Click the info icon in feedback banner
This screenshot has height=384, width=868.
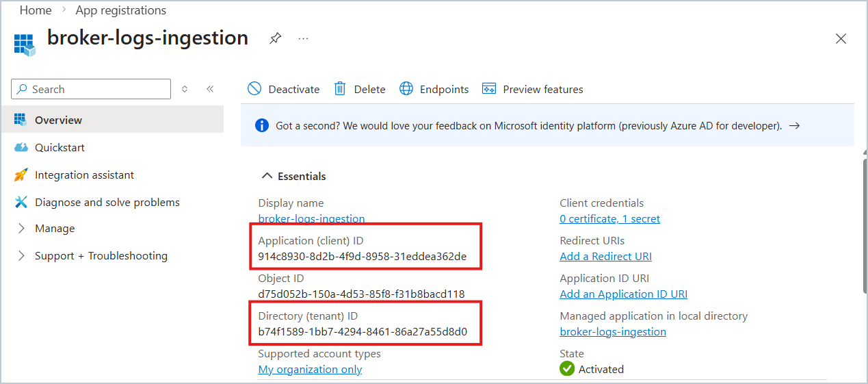262,126
